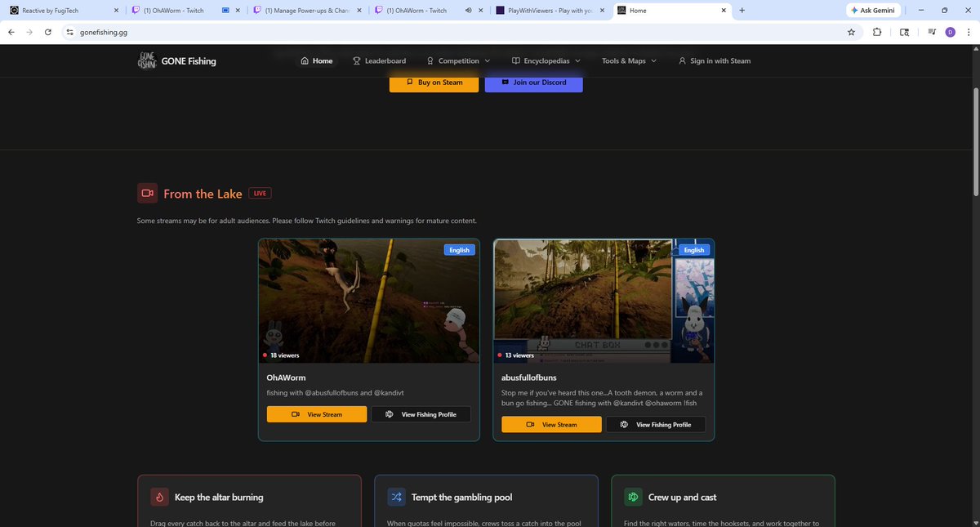
Task: Click the Leaderboard trophy icon in navigation
Action: click(354, 60)
